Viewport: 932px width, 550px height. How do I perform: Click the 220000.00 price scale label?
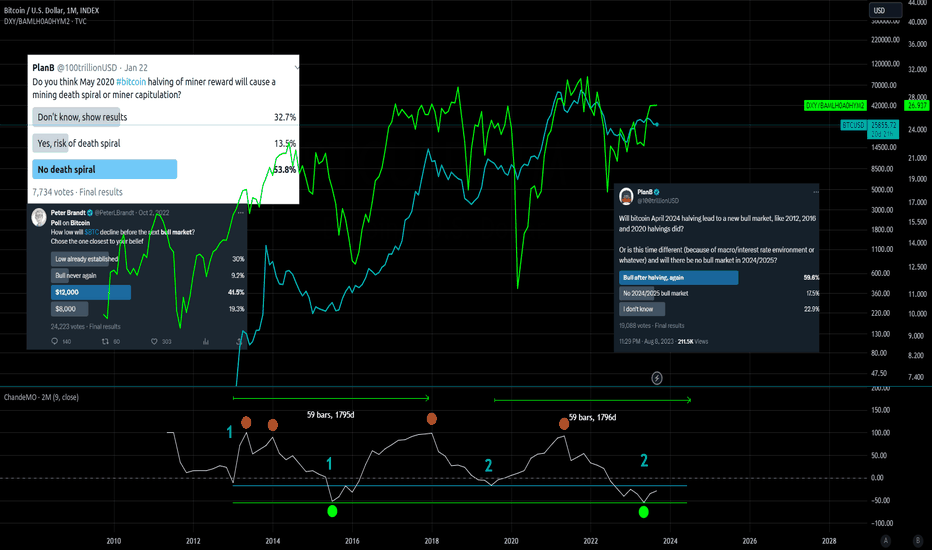pyautogui.click(x=885, y=40)
